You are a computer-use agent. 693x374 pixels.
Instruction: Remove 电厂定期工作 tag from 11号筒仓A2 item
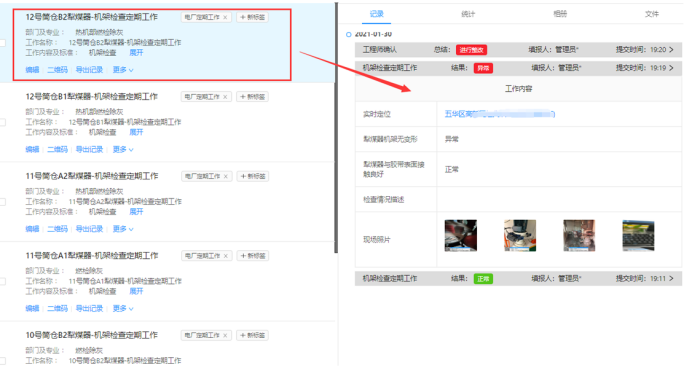point(225,176)
